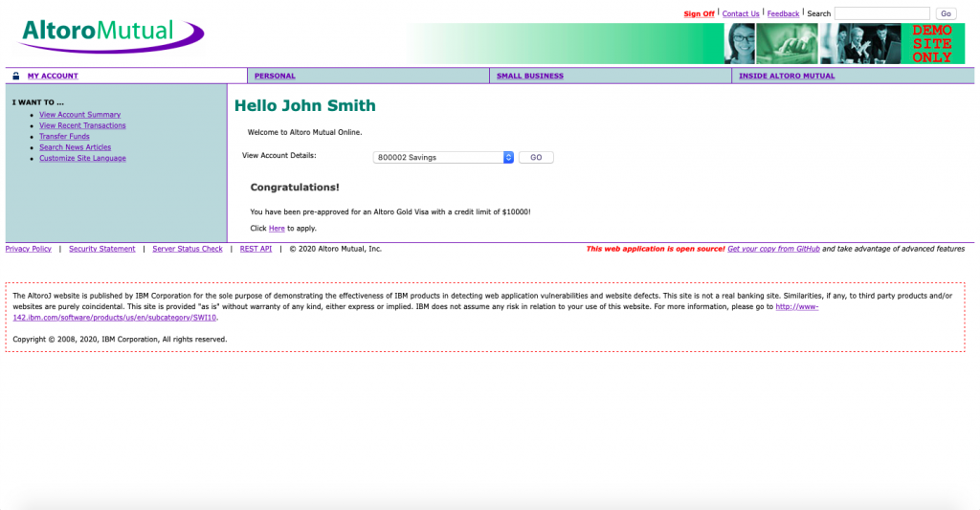
Task: Open the Feedback link
Action: [783, 13]
